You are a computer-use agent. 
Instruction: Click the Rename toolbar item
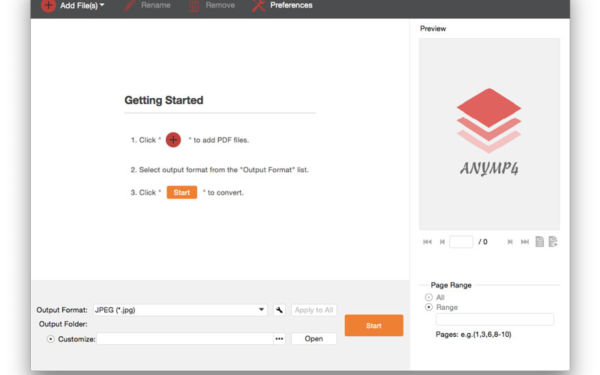pos(148,5)
